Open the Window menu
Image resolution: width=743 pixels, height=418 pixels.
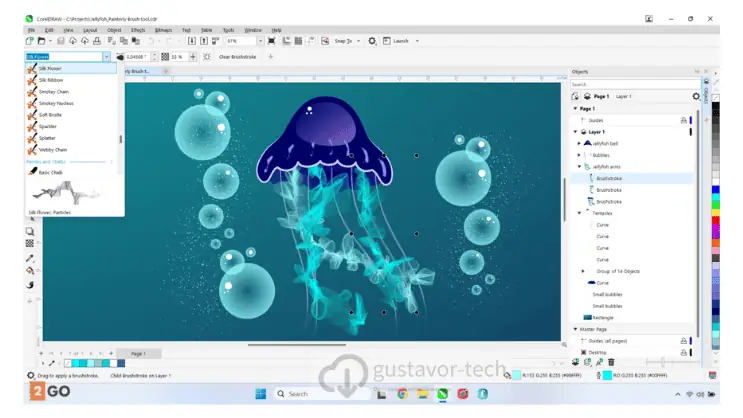click(253, 30)
